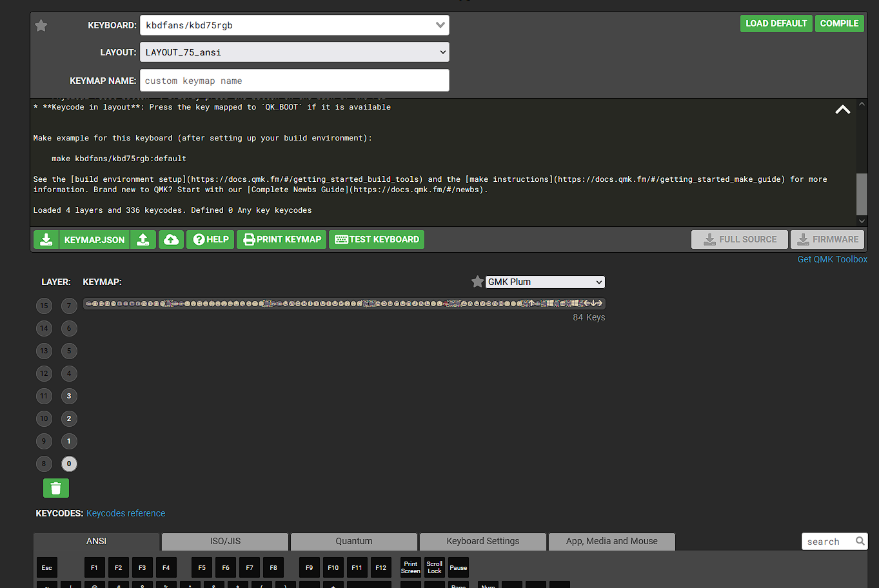Open the TEST KEYBOARD view
Image resolution: width=879 pixels, height=588 pixels.
[x=377, y=239]
